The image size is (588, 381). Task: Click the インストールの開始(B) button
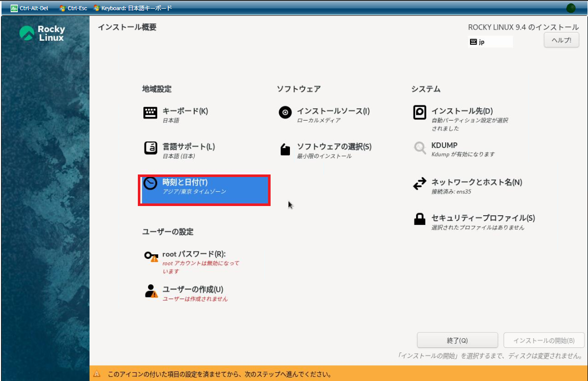[544, 340]
